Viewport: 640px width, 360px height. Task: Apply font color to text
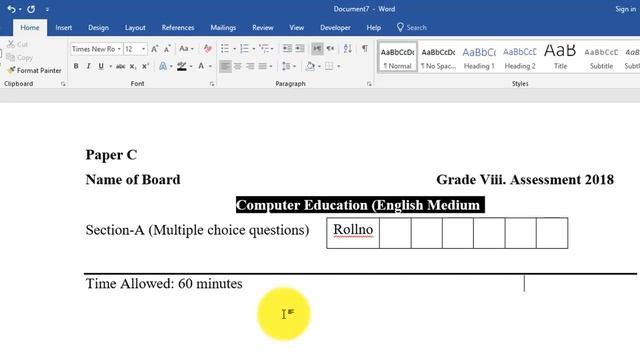tap(201, 66)
